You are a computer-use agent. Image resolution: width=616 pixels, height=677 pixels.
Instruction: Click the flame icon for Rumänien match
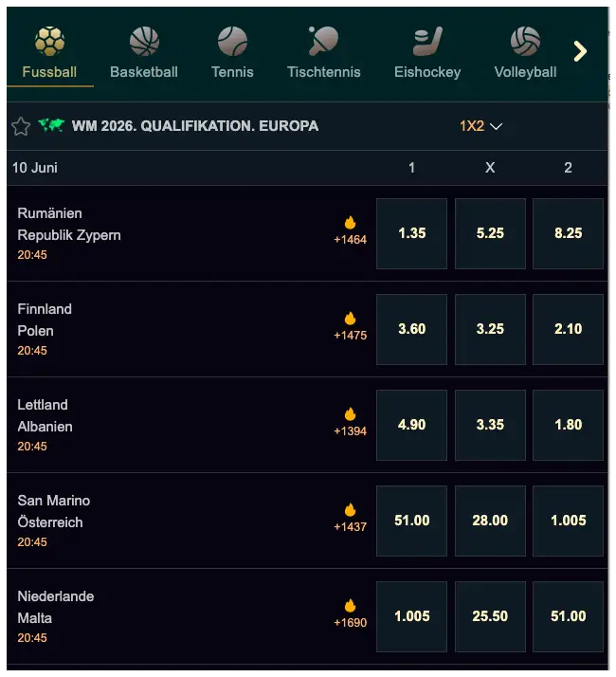pos(350,223)
